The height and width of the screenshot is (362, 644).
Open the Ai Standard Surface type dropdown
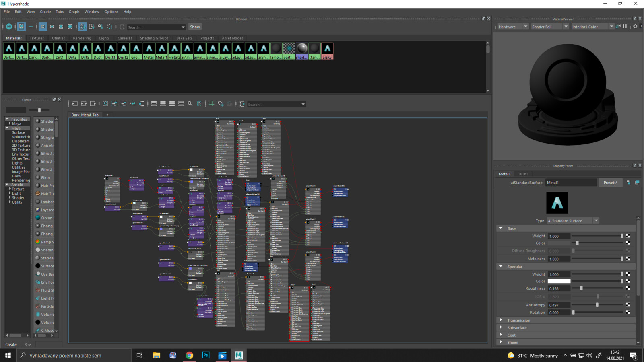click(x=573, y=220)
